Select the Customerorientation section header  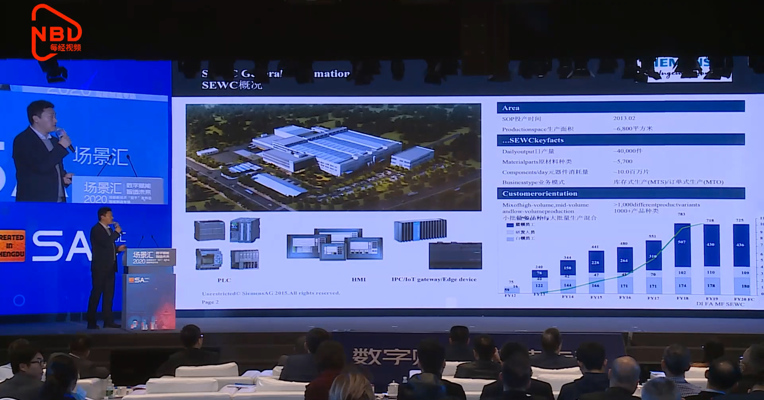[x=620, y=193]
